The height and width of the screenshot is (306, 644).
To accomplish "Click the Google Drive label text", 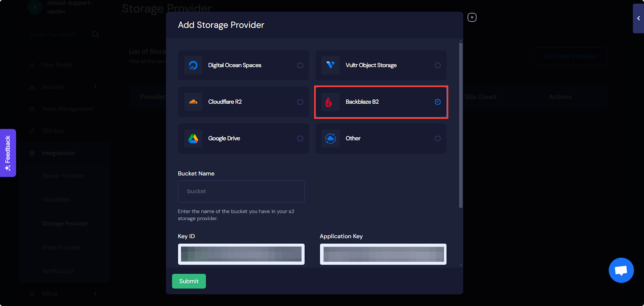I will [x=224, y=139].
